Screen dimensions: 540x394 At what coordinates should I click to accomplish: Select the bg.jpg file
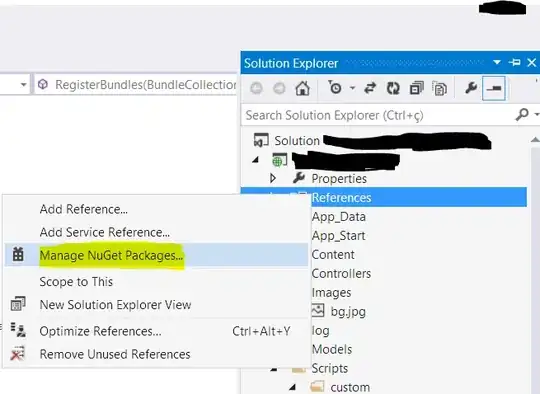348,311
